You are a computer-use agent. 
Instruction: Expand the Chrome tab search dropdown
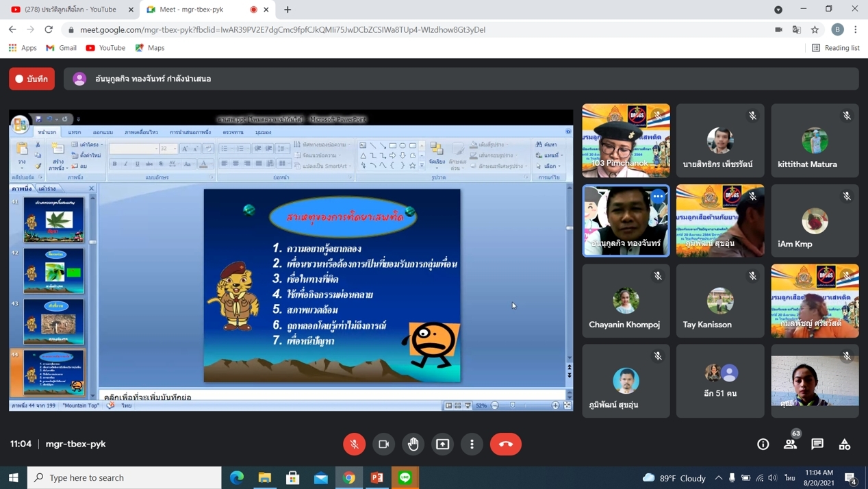tap(778, 10)
